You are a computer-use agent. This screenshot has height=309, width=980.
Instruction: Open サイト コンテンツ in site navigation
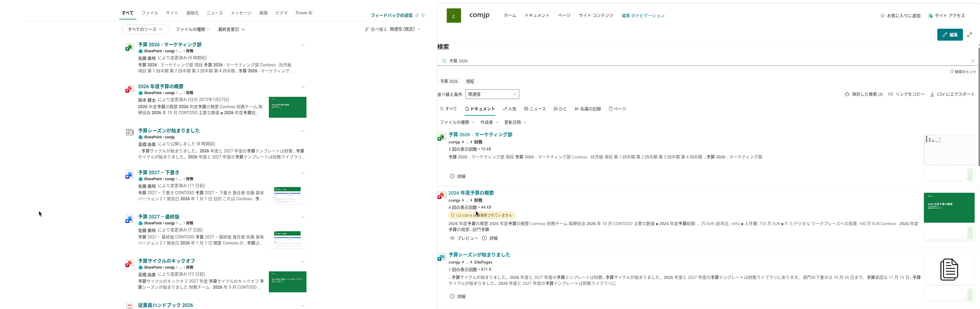coord(596,16)
